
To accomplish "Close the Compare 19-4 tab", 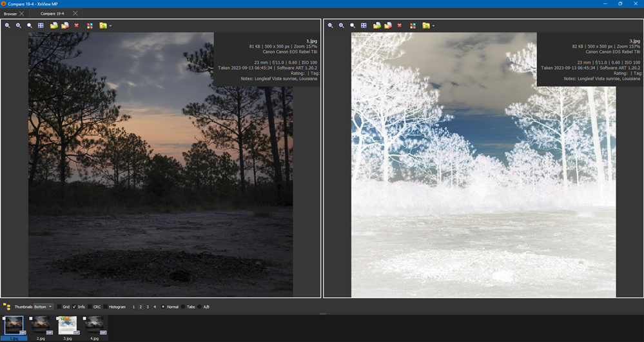I will click(75, 13).
